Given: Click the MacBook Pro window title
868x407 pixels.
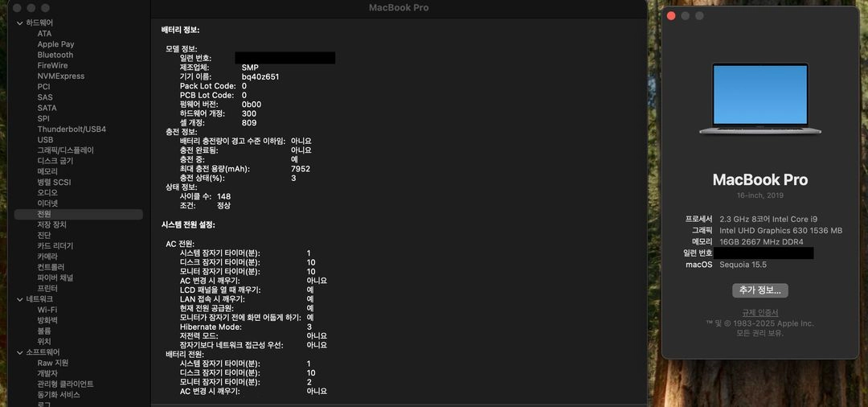Looking at the screenshot, I should pos(399,8).
